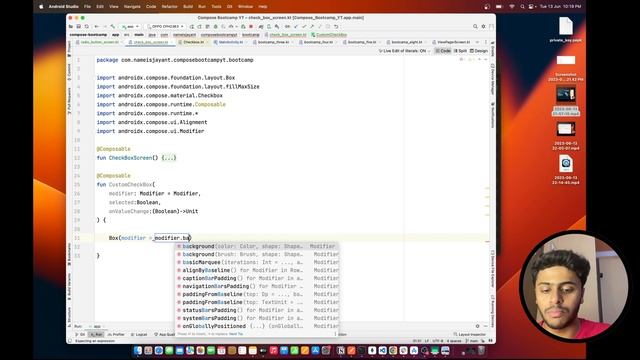Switch to Split editor view
This screenshot has width=640, height=360.
pyautogui.click(x=460, y=51)
